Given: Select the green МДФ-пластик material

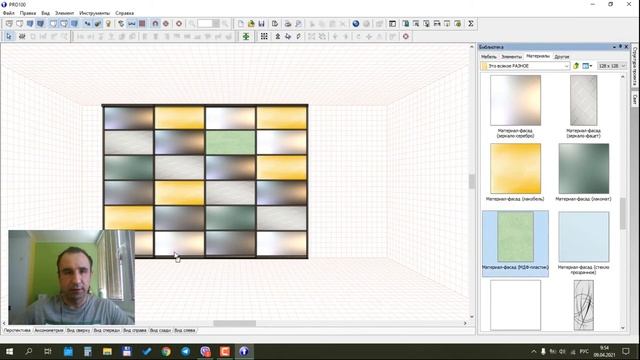Looking at the screenshot, I should [515, 243].
